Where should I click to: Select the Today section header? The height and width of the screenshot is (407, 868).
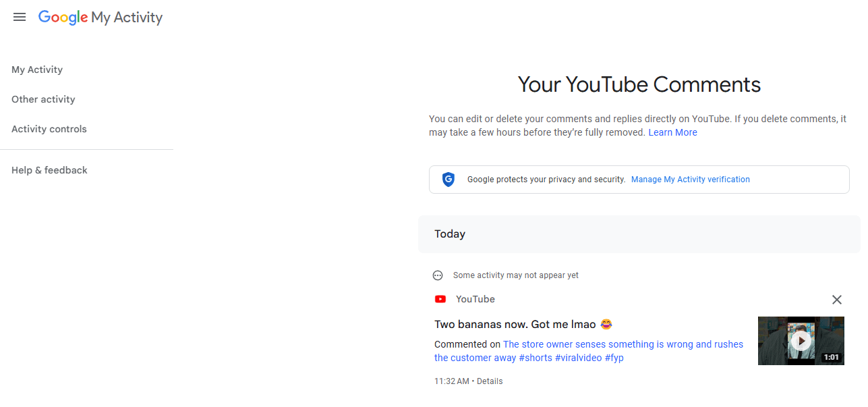(x=450, y=234)
